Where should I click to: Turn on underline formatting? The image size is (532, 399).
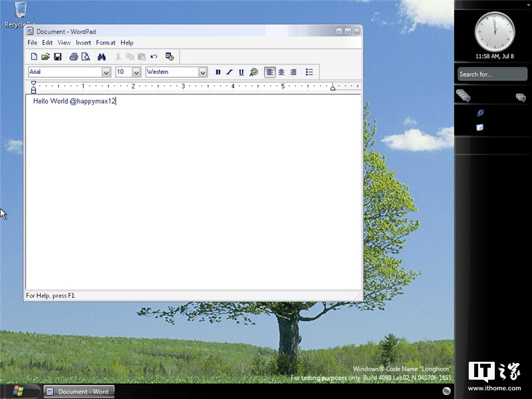pos(241,72)
